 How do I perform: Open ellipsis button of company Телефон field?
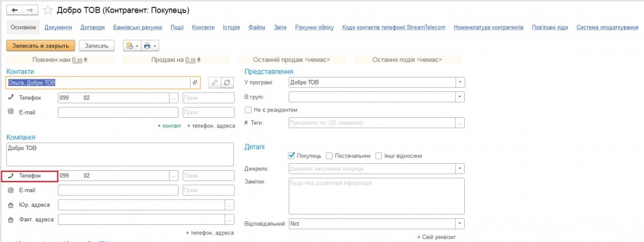tap(174, 176)
